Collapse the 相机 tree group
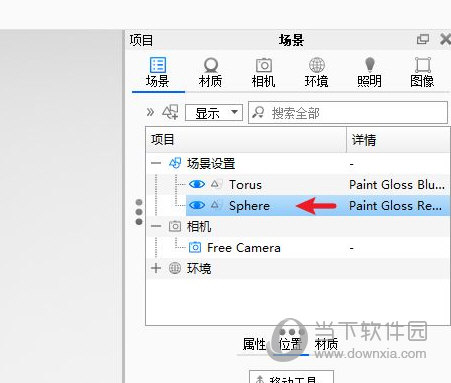The width and height of the screenshot is (451, 383). pos(156,226)
